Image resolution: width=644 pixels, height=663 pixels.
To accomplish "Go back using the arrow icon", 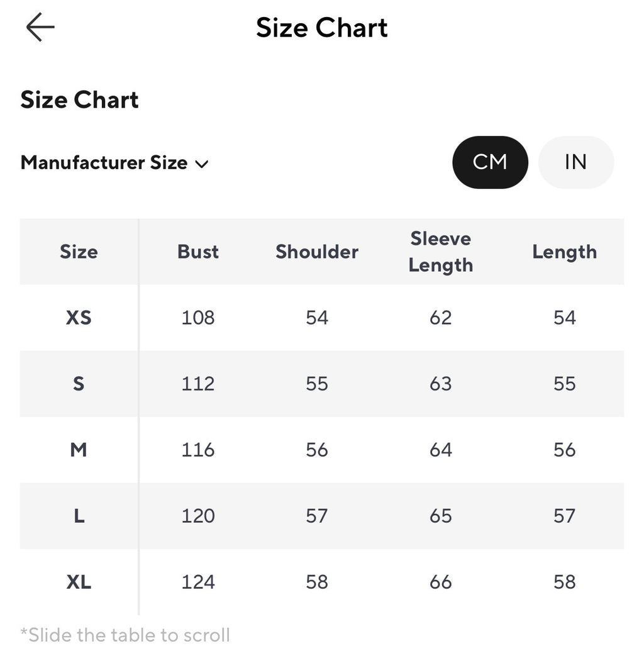I will click(40, 27).
